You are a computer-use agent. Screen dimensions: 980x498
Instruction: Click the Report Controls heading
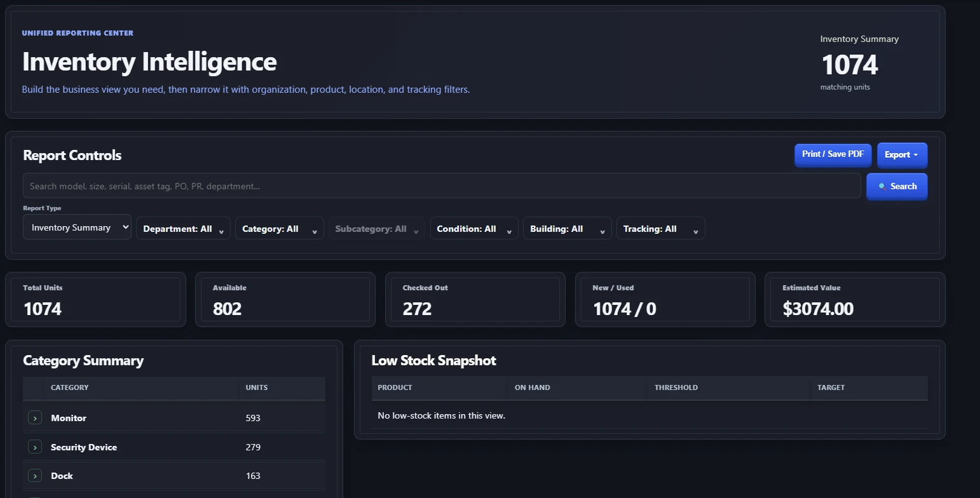[72, 156]
